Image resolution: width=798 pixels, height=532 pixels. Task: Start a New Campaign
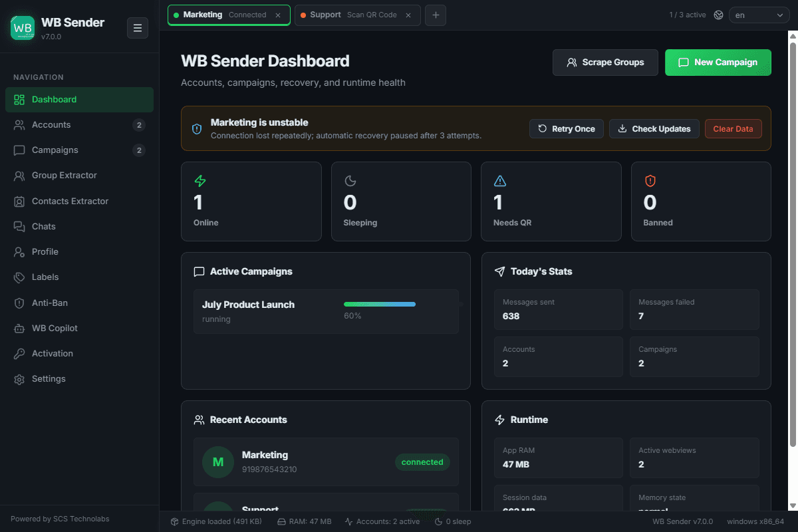(718, 63)
